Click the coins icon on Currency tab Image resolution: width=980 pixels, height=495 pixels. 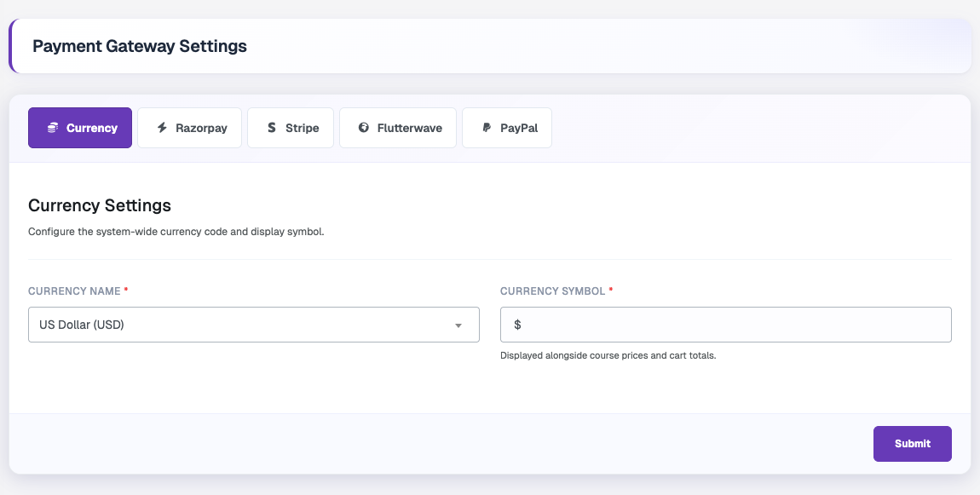coord(53,128)
